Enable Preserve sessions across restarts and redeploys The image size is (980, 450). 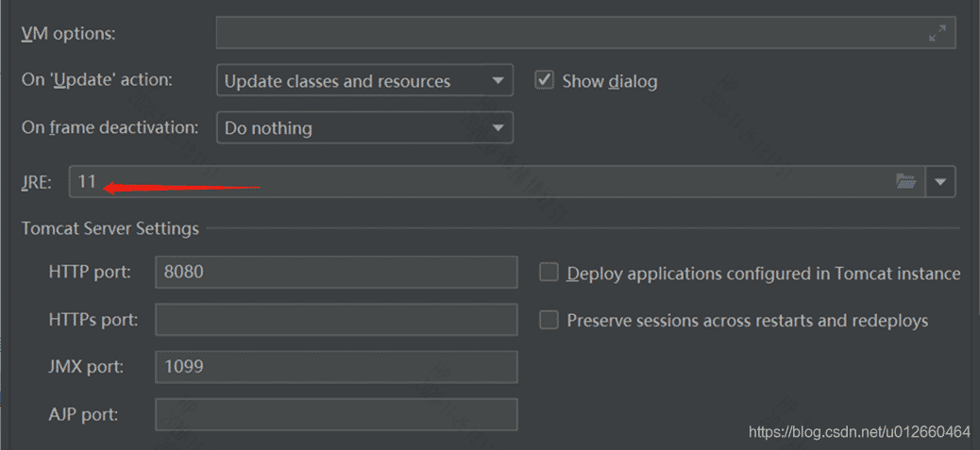pyautogui.click(x=549, y=321)
